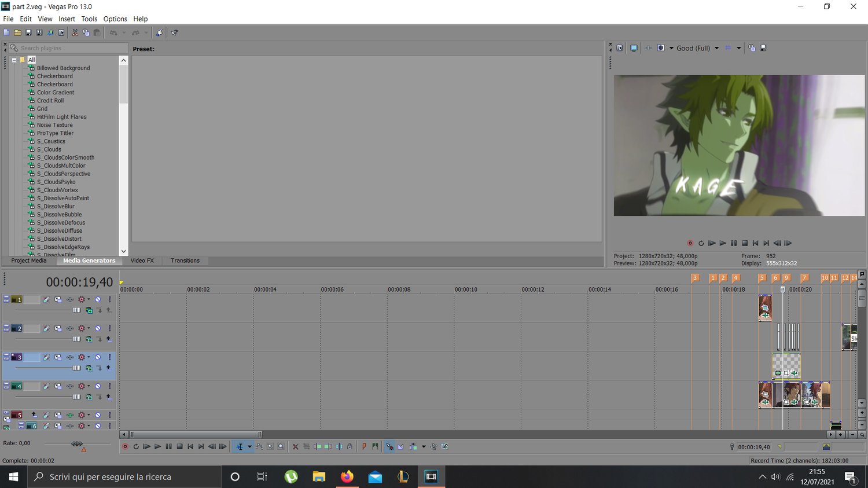Open track 3 automation settings gear

[81, 357]
